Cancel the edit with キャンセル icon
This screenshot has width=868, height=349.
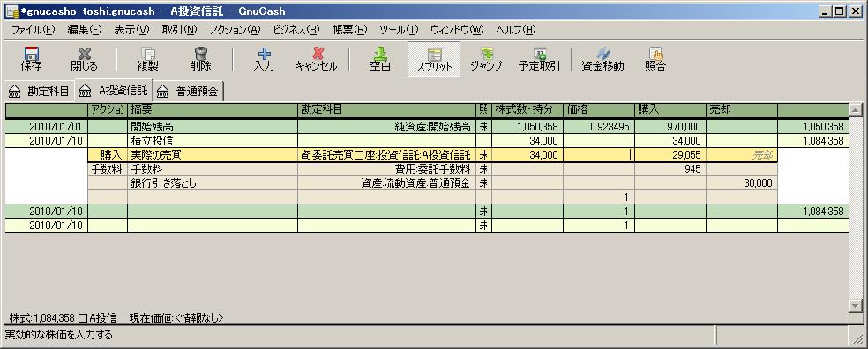coord(317,59)
